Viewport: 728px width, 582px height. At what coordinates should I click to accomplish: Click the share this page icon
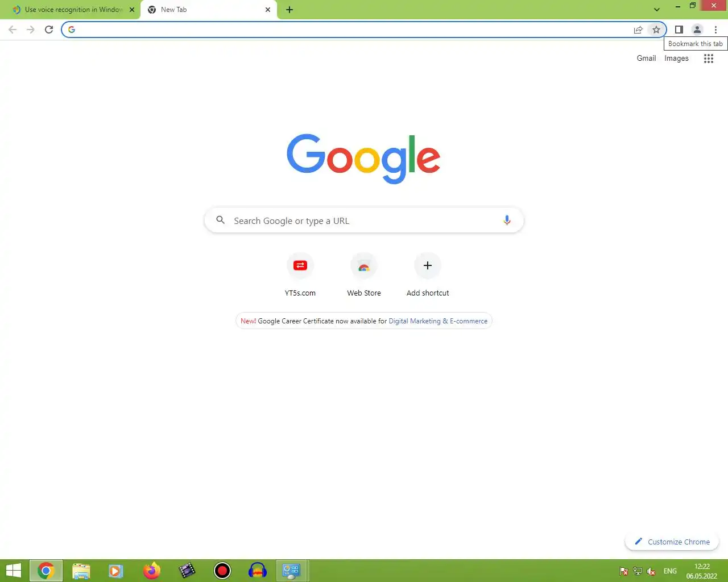tap(638, 30)
